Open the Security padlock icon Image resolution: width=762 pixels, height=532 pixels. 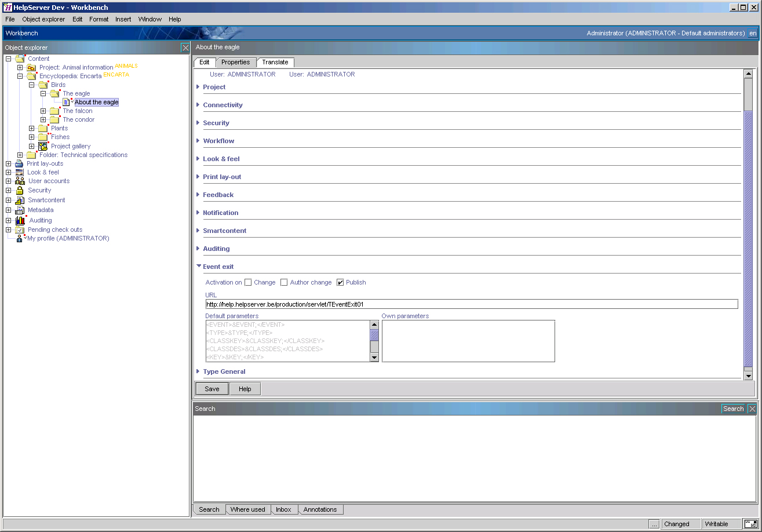click(x=19, y=190)
